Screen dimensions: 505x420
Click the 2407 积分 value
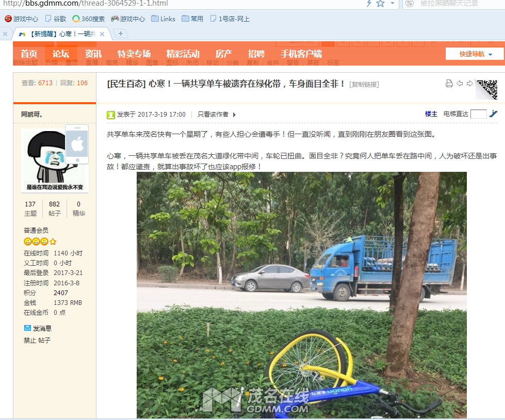coord(60,293)
